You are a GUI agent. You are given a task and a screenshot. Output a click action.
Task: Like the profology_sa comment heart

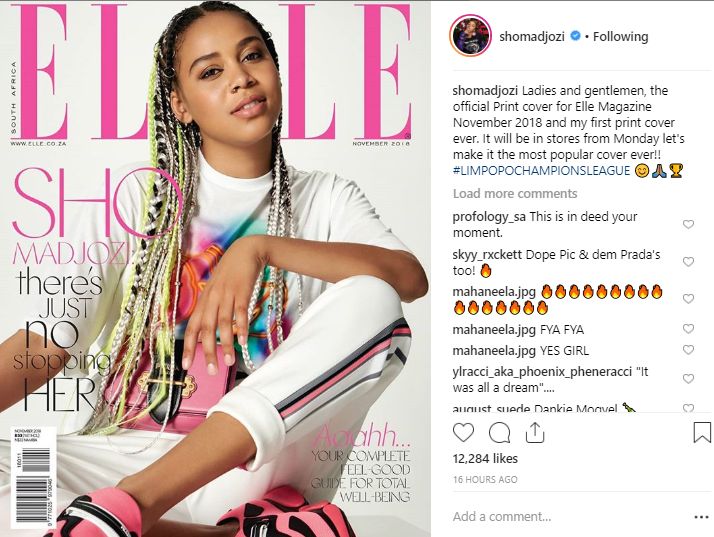coord(688,224)
